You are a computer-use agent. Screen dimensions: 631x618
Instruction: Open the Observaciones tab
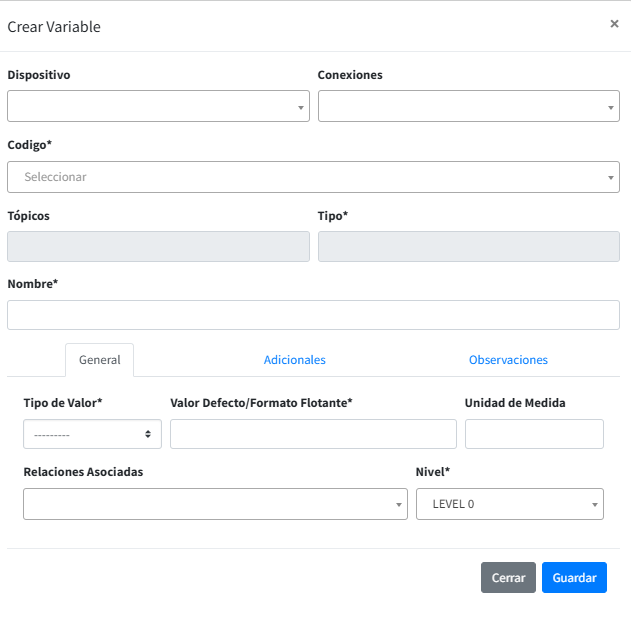[x=508, y=360]
